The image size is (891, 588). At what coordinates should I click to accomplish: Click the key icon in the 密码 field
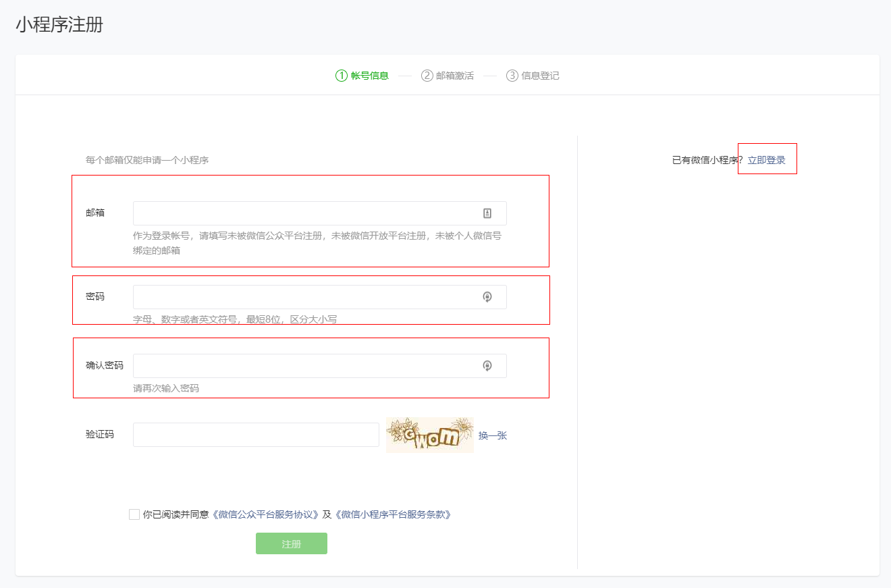(487, 297)
